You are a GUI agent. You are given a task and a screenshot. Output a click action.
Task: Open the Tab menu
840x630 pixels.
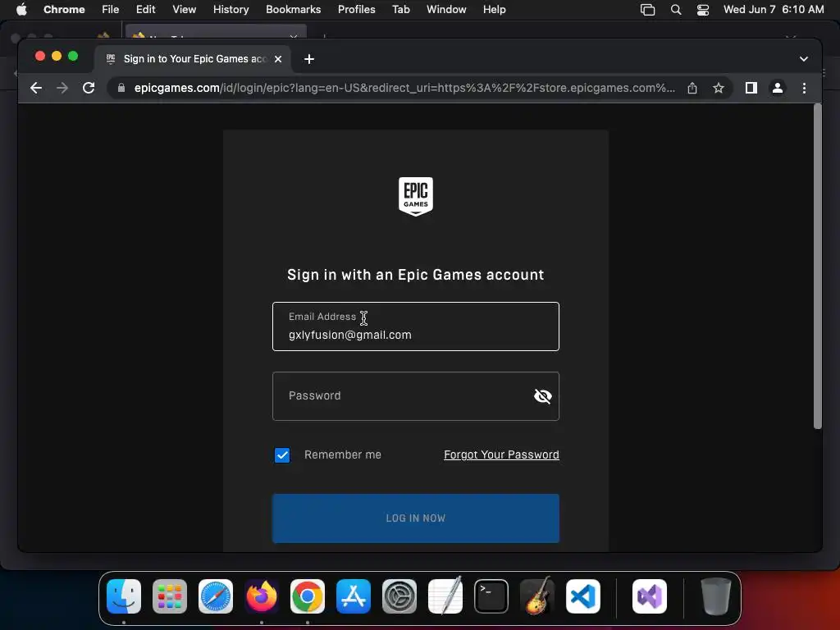click(x=400, y=10)
